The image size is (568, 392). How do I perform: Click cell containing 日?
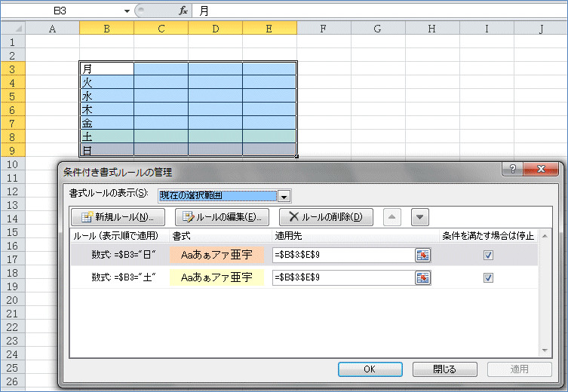pyautogui.click(x=106, y=150)
